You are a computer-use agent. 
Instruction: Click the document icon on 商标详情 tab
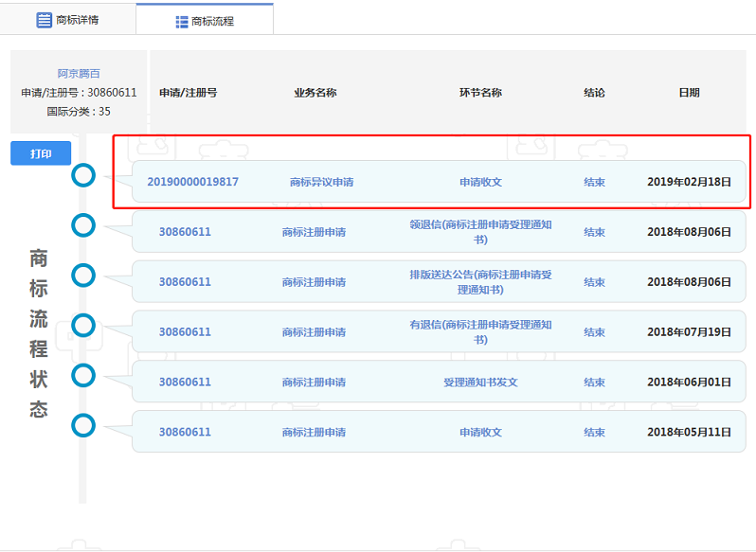point(44,20)
